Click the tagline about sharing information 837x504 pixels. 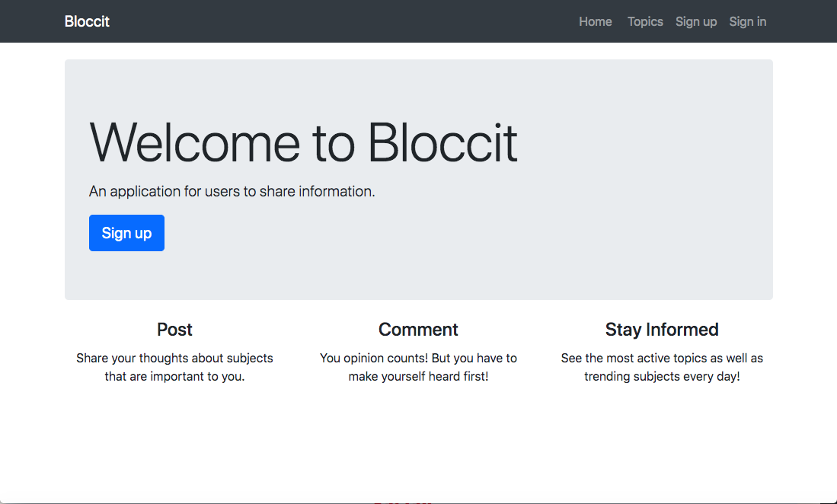[232, 191]
